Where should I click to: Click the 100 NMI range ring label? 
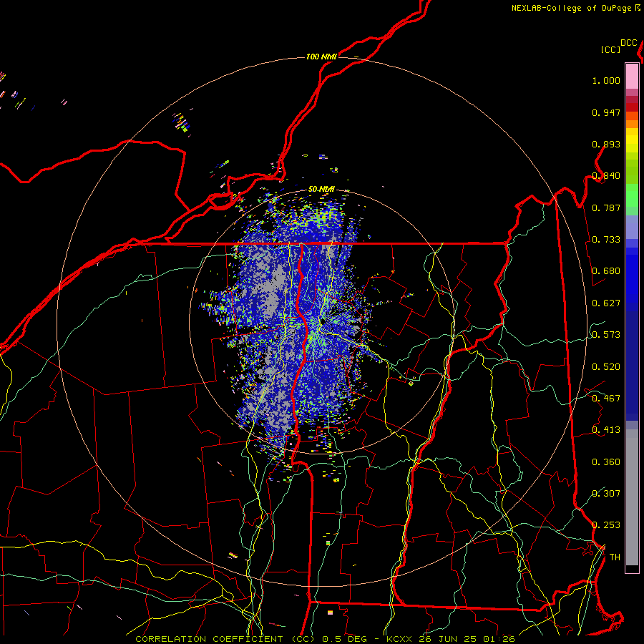(x=321, y=57)
